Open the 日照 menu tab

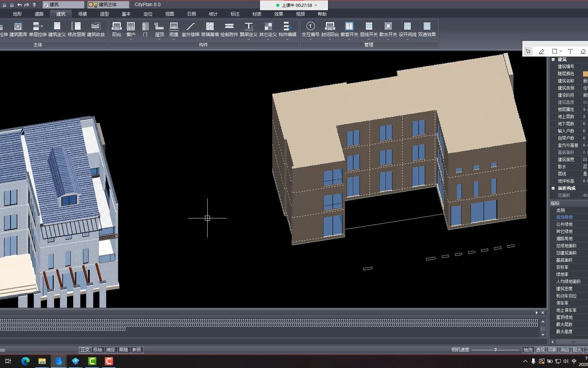(x=192, y=14)
